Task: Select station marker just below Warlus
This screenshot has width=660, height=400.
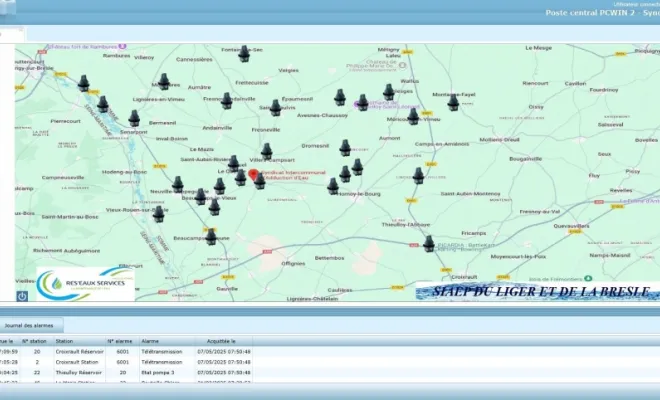Action: coord(389,92)
